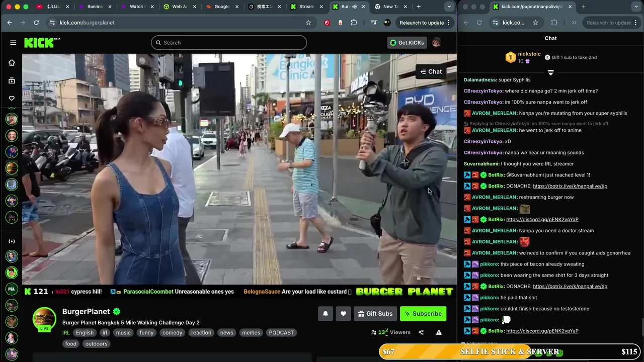
Task: Open Chrome three-dot menu in main window
Action: (449, 23)
